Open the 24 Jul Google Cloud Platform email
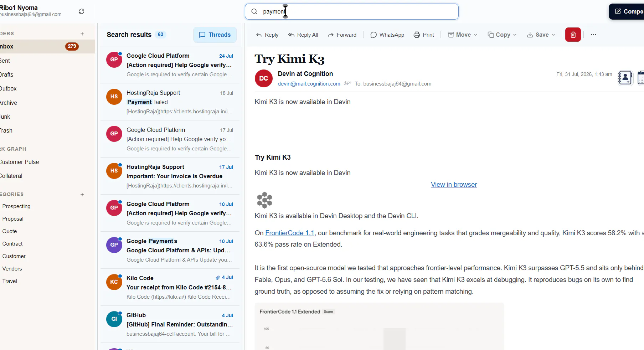This screenshot has width=644, height=350. (170, 65)
